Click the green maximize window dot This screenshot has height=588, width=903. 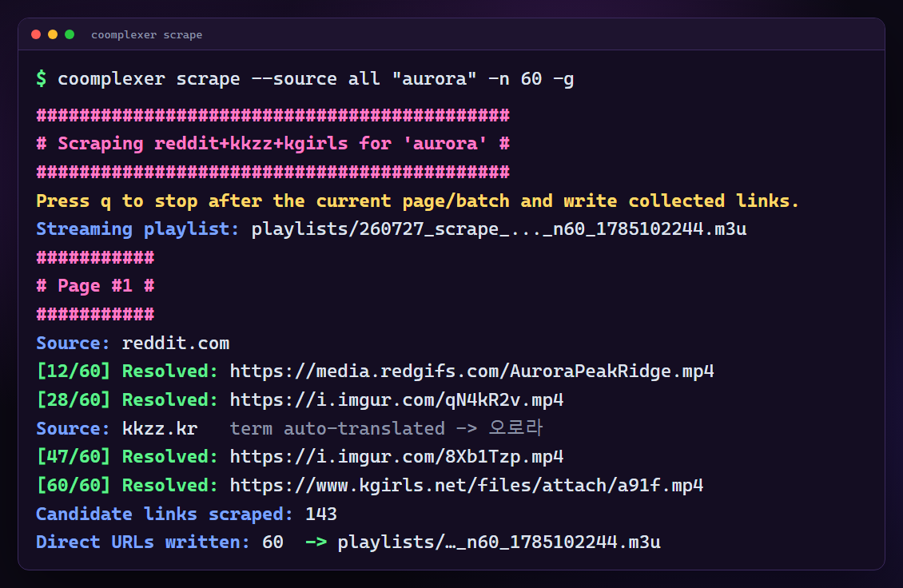[70, 34]
